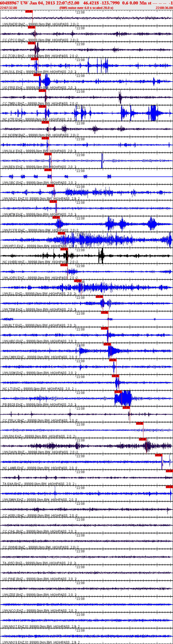Click the pick marker on UW.TBM trace
173x644 pixels.
coord(99,297)
